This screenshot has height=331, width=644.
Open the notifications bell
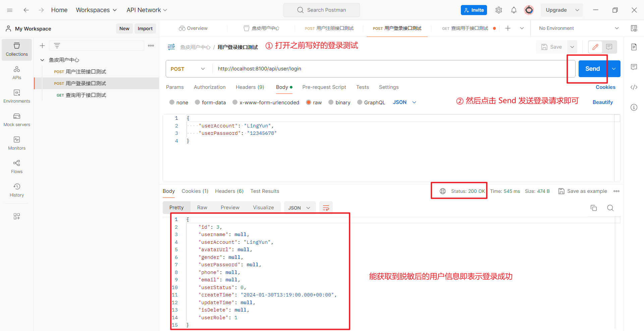[514, 10]
